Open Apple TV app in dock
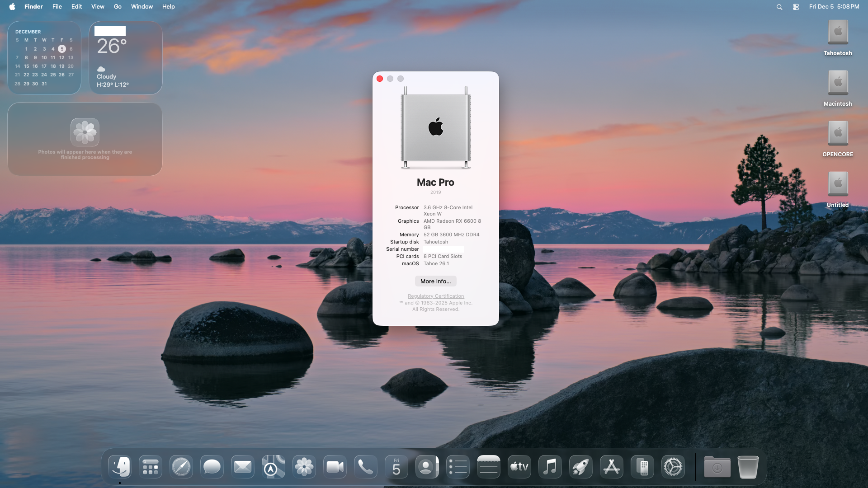 (x=519, y=467)
